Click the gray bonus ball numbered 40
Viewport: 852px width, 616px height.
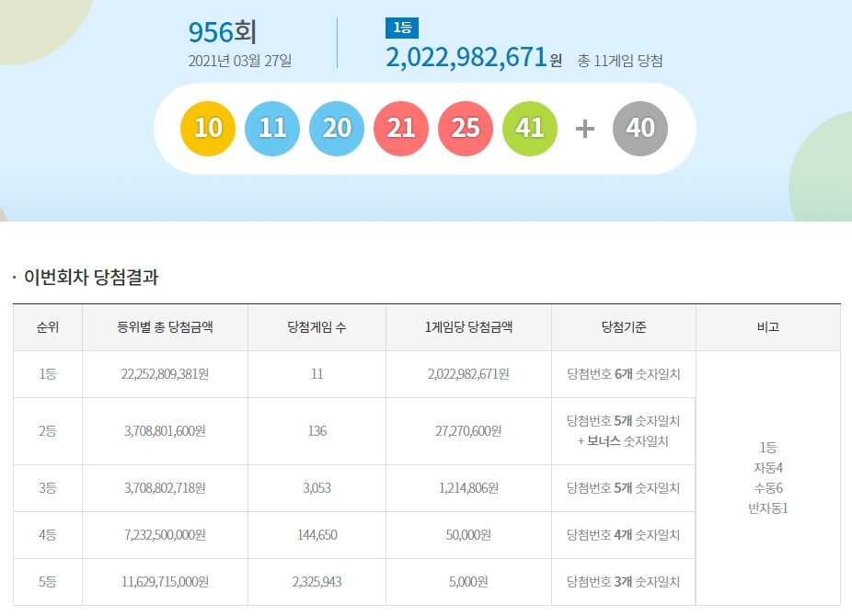pyautogui.click(x=639, y=127)
